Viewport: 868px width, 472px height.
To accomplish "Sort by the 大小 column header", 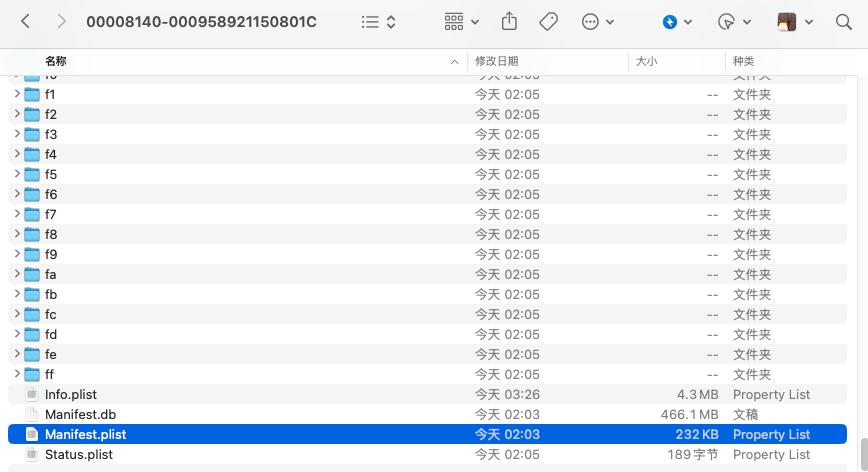I will point(646,61).
